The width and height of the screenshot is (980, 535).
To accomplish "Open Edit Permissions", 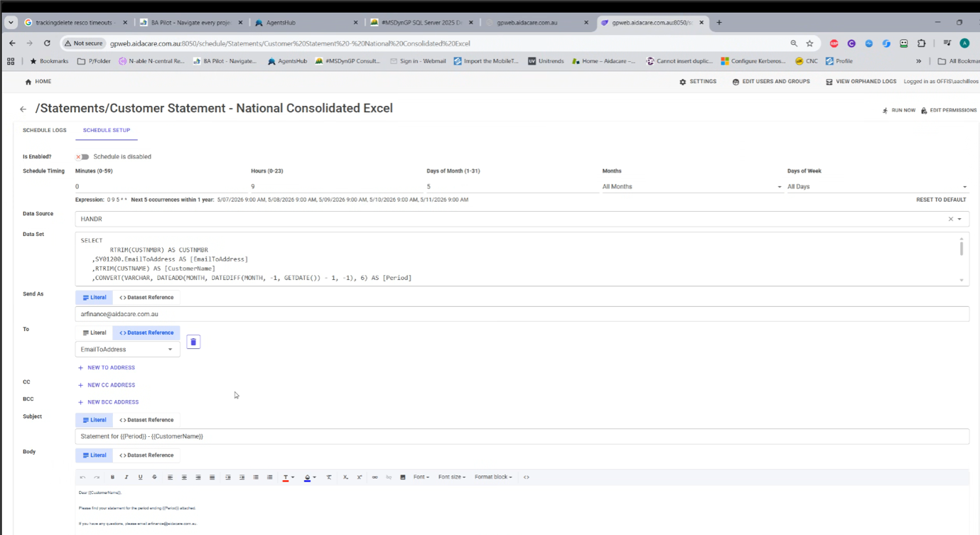I will coord(949,111).
